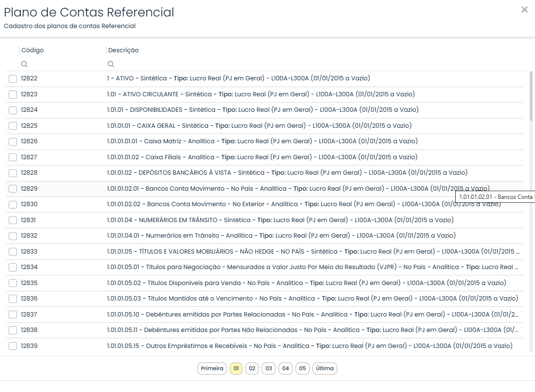Select the checkbox for code 12829
The height and width of the screenshot is (392, 535).
click(13, 189)
